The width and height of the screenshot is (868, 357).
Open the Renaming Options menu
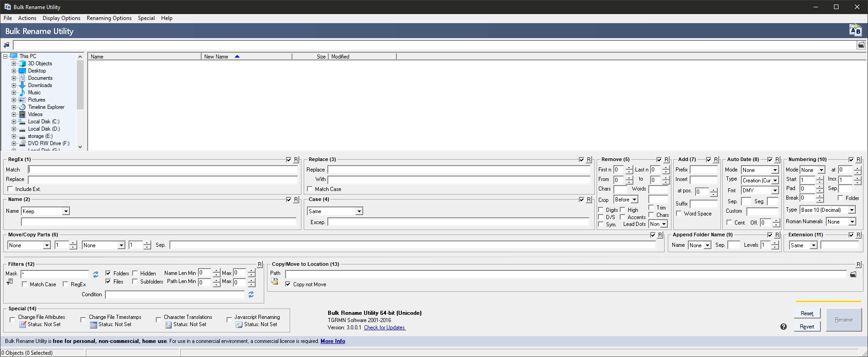tap(109, 18)
